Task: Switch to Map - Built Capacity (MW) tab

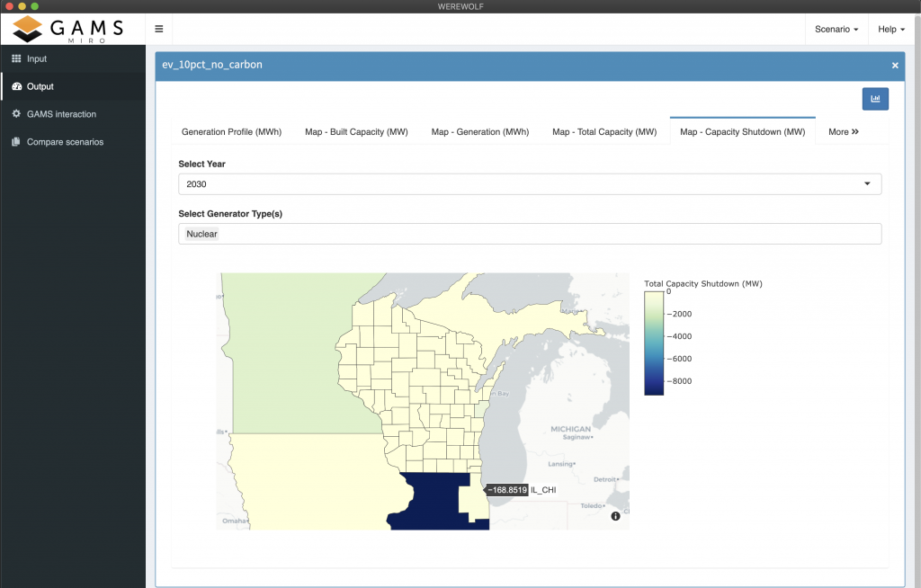Action: coord(356,131)
